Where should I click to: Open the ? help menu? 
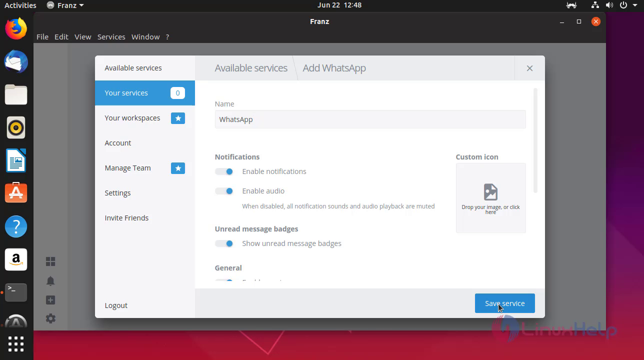point(167,37)
